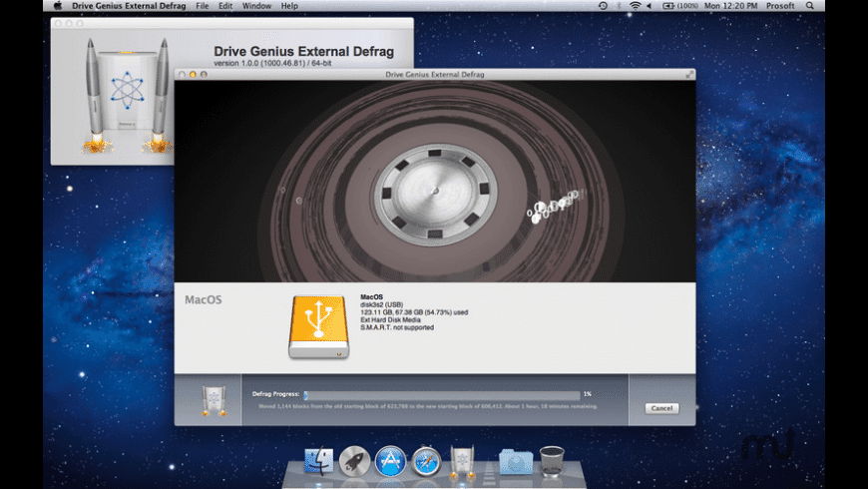868x489 pixels.
Task: Click the Ext Hard Disk Media text
Action: tap(390, 319)
